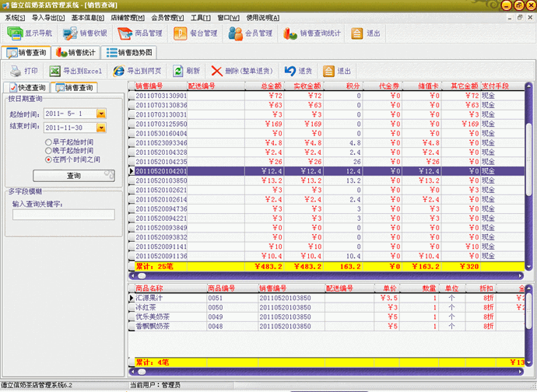Select the side panel 销售查询 tab
The height and width of the screenshot is (392, 537).
point(74,88)
